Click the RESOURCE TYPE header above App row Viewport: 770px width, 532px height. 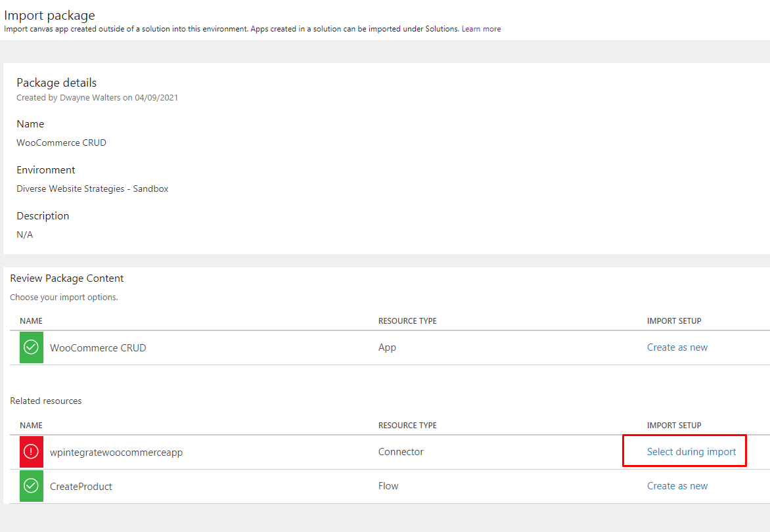click(407, 321)
